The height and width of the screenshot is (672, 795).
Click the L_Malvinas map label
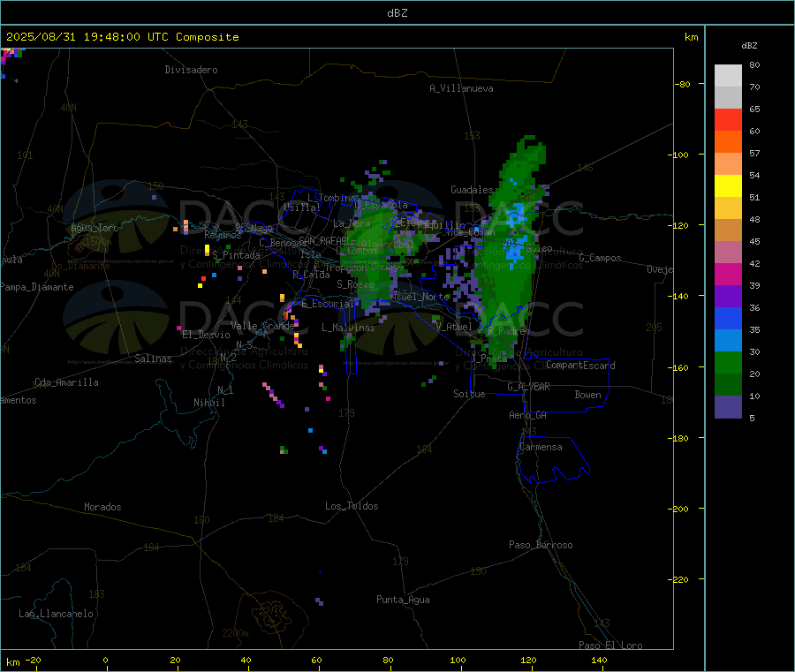[348, 328]
